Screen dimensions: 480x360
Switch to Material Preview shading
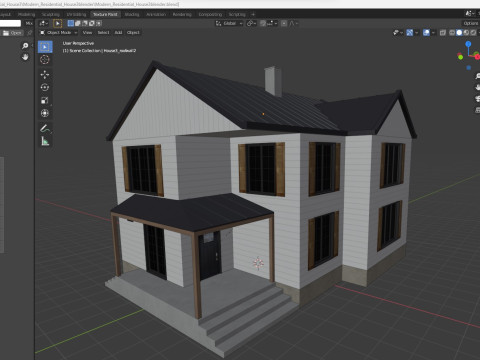click(466, 33)
